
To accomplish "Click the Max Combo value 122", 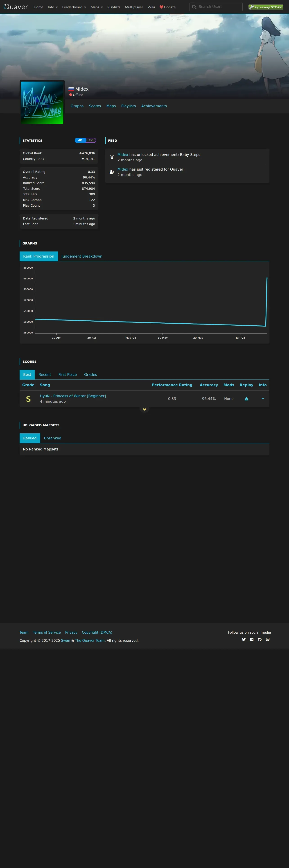I will point(92,200).
